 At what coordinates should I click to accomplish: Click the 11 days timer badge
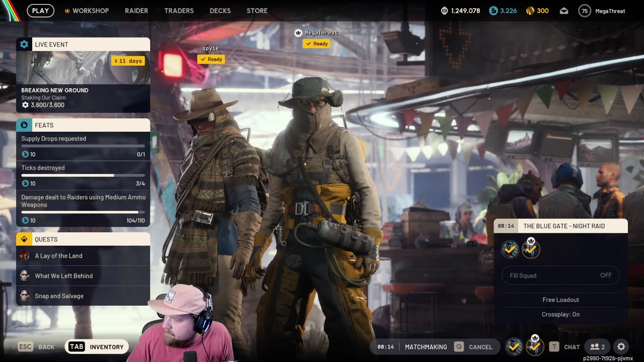(x=128, y=61)
